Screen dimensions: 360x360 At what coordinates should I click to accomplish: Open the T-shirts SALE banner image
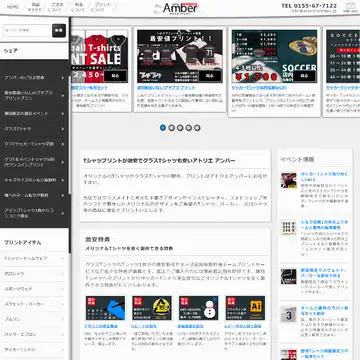pos(100,56)
